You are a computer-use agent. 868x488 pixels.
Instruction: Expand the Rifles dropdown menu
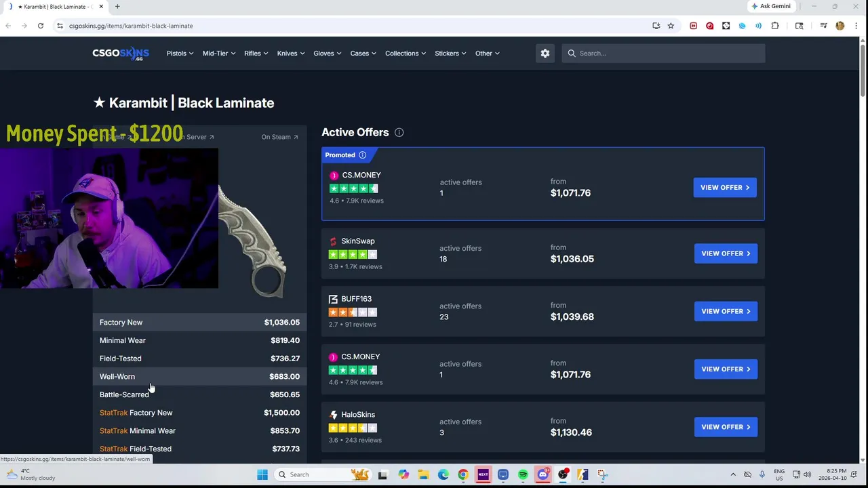[256, 53]
